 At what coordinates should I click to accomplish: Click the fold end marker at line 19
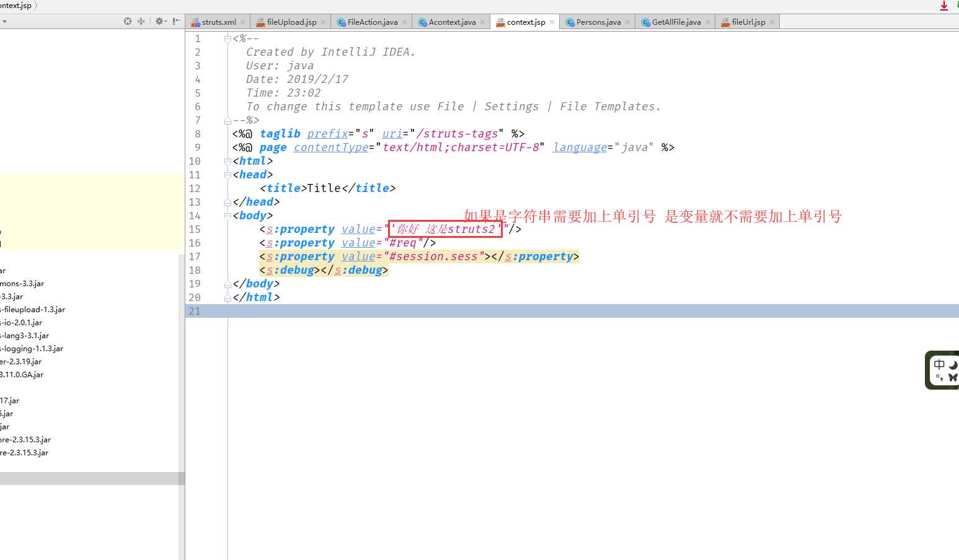228,284
